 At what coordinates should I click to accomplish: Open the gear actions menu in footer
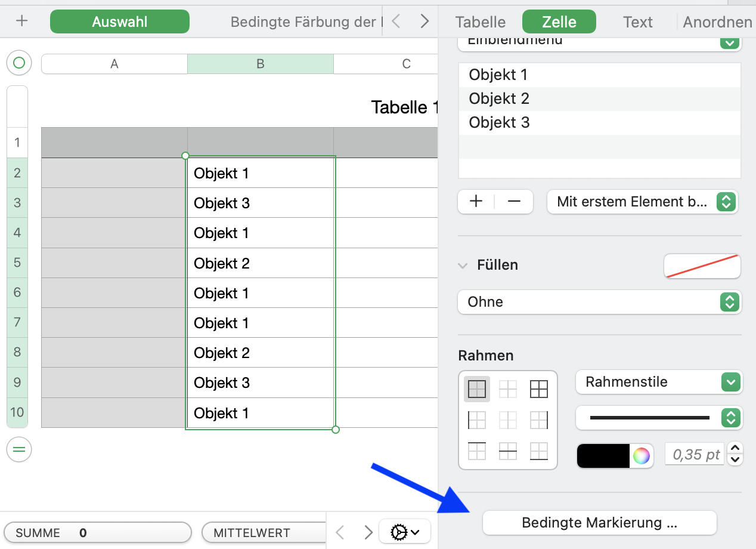(x=404, y=531)
